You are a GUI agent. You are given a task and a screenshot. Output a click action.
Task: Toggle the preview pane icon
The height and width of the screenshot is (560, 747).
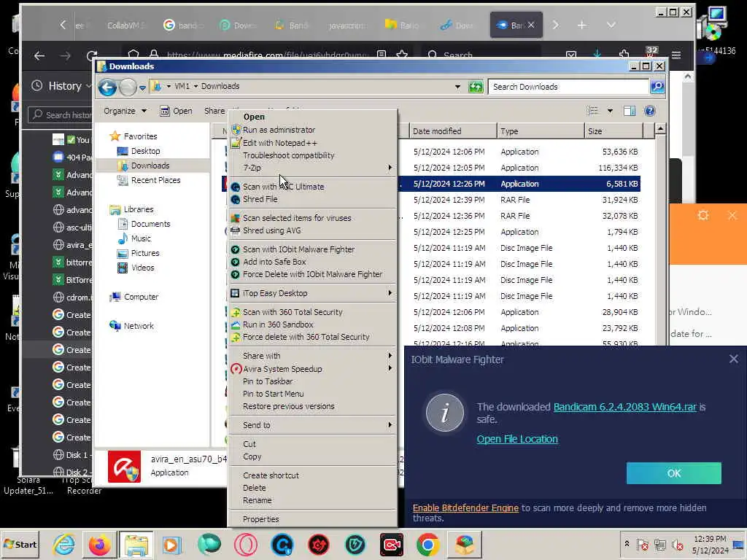pyautogui.click(x=630, y=111)
